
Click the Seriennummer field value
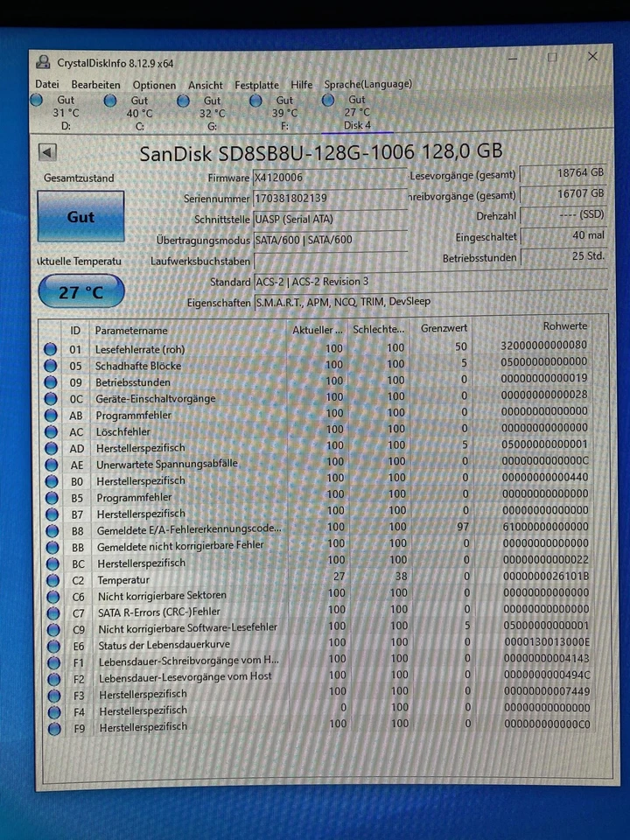tap(330, 199)
